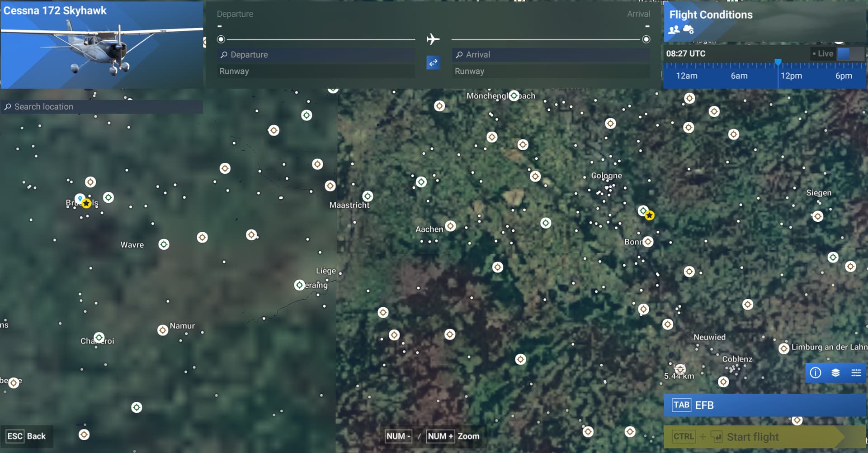
Task: Open the Arrival Runway selector
Action: coord(551,71)
